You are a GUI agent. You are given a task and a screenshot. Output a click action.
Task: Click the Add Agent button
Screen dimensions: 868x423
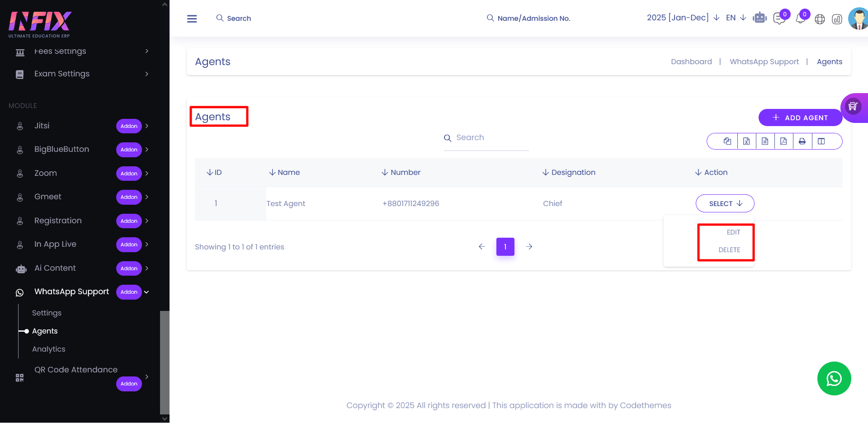[x=800, y=117]
